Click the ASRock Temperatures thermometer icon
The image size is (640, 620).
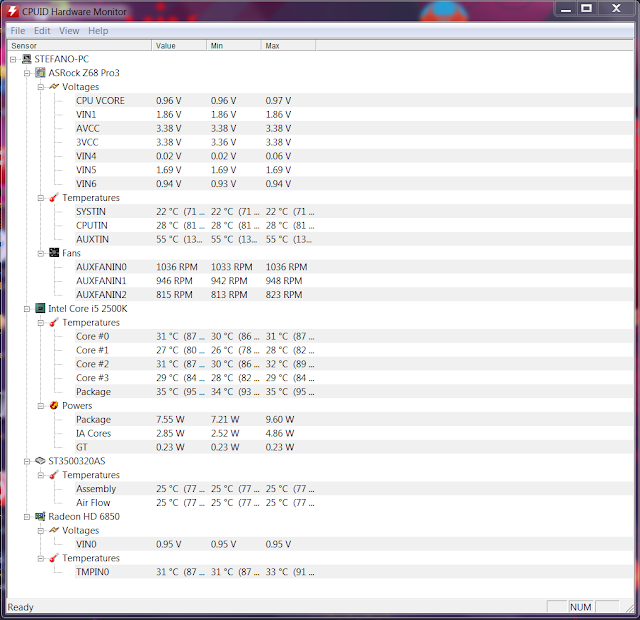(x=54, y=198)
